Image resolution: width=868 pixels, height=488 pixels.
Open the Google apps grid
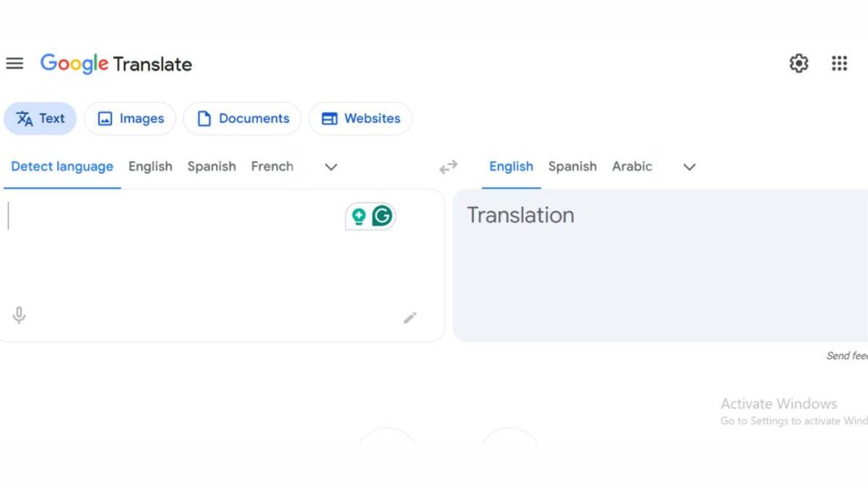[839, 64]
